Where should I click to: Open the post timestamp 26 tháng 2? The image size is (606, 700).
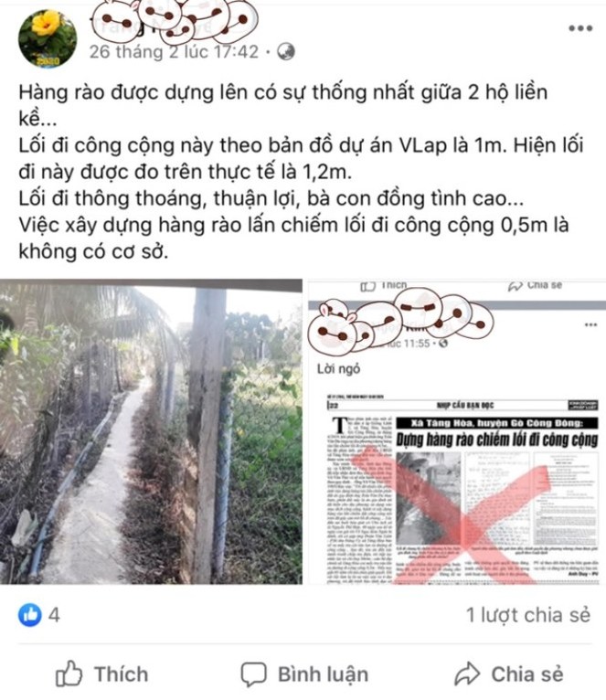click(174, 52)
